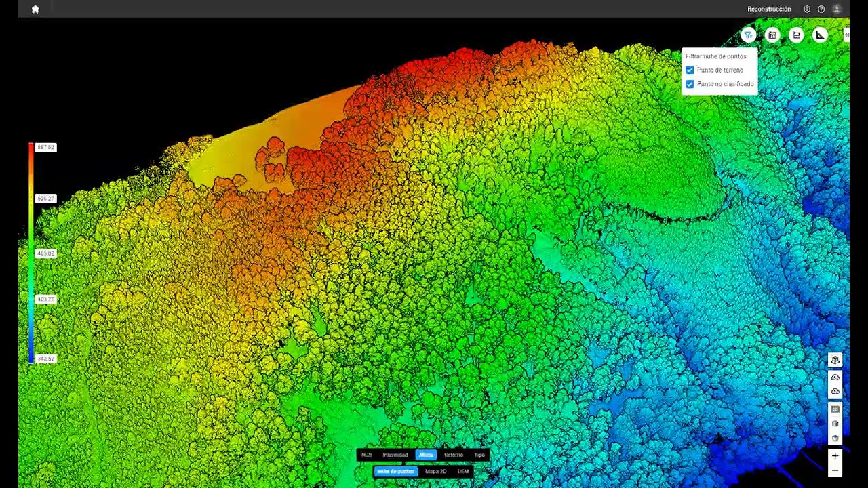
Task: Click the elevation color scale bar
Action: tap(31, 253)
